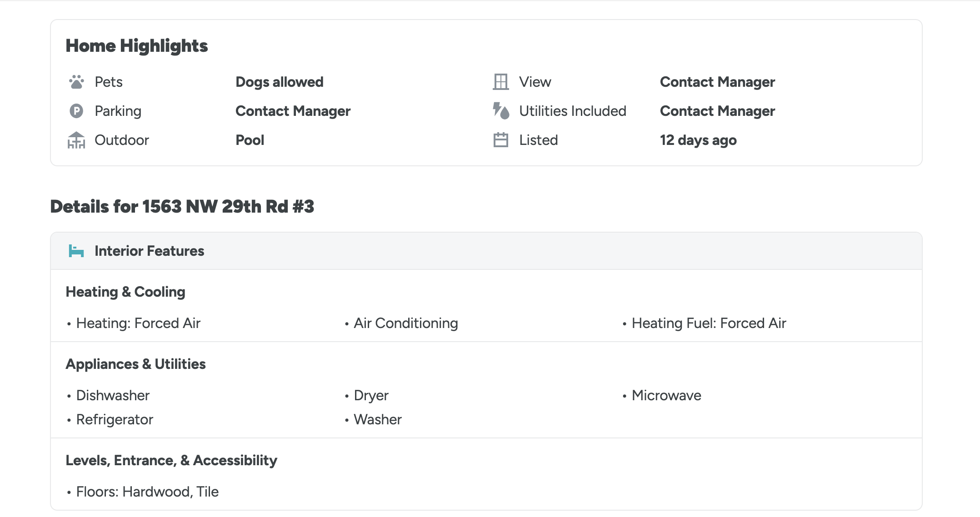Click the Air Conditioning list item

tap(405, 323)
